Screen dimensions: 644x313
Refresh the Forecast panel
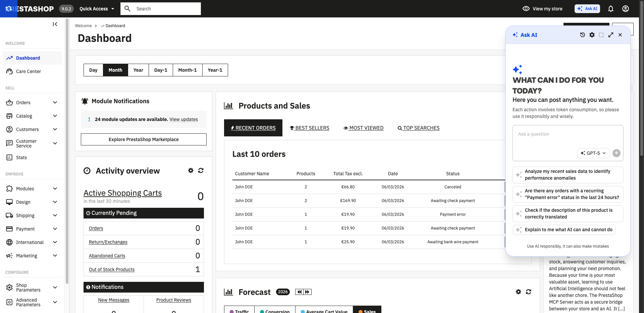point(529,292)
